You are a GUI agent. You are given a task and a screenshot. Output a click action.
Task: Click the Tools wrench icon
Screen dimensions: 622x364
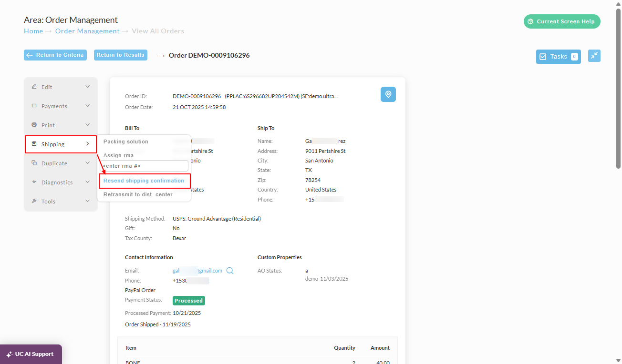[34, 201]
